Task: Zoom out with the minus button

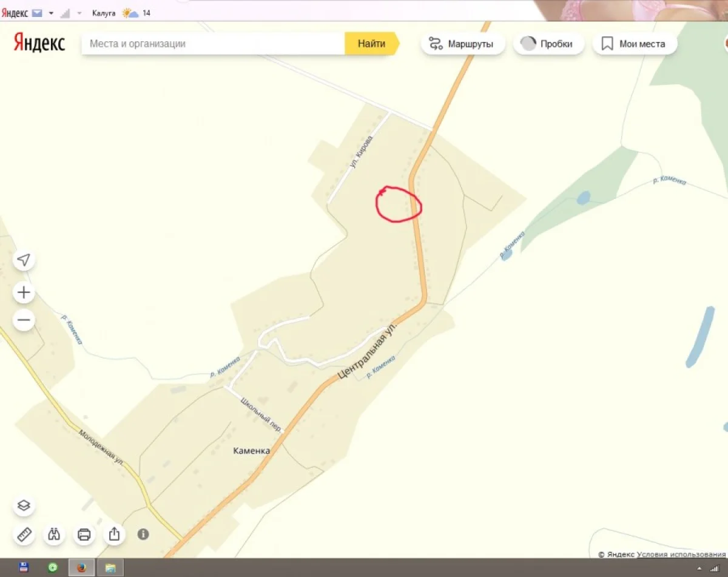Action: coord(24,320)
